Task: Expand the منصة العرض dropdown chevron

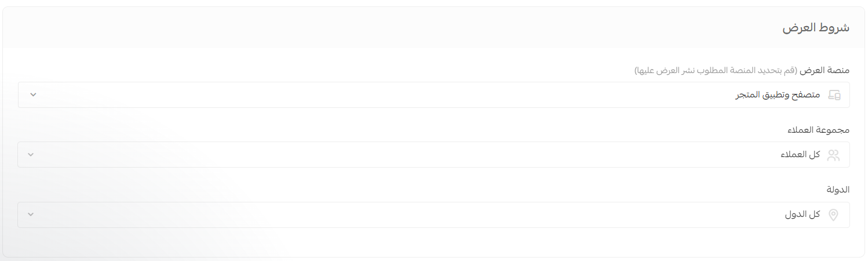Action: click(33, 95)
